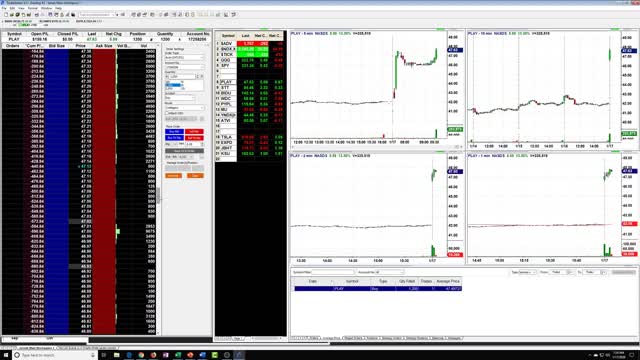Click the blue Buy Mkt button
This screenshot has height=360, width=640.
click(174, 131)
